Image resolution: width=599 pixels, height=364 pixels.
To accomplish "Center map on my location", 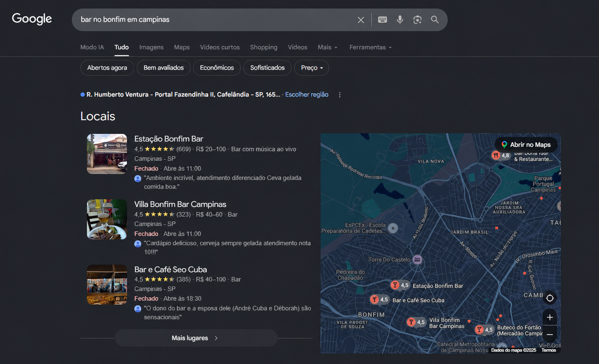I will pyautogui.click(x=550, y=298).
